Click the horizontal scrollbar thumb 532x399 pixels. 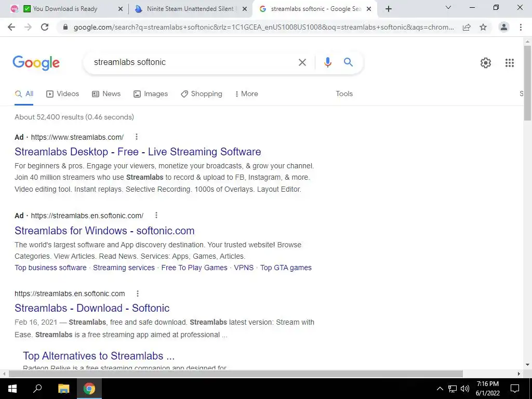236,374
